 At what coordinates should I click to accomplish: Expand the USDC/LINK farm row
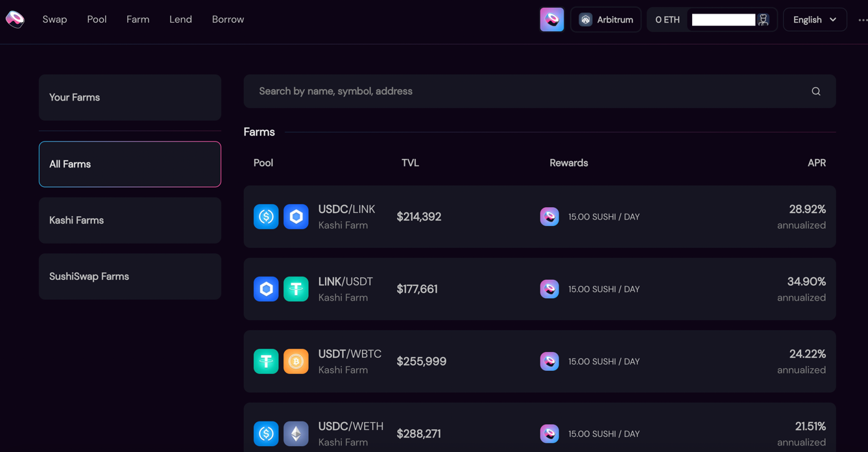pos(539,217)
